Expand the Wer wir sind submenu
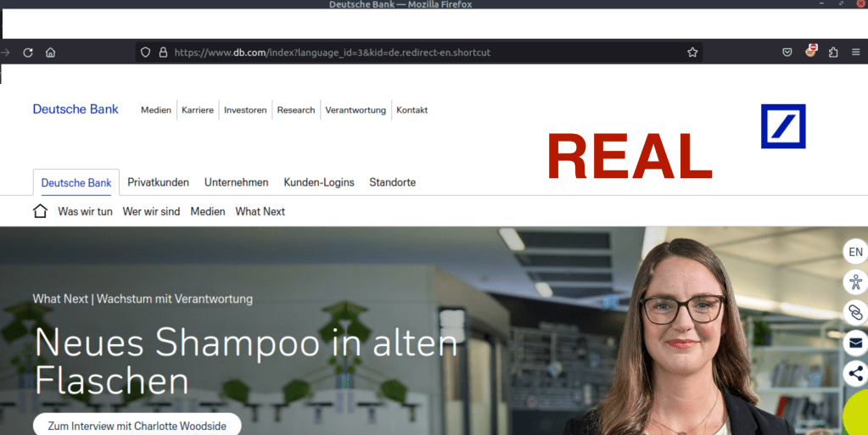 pyautogui.click(x=151, y=211)
